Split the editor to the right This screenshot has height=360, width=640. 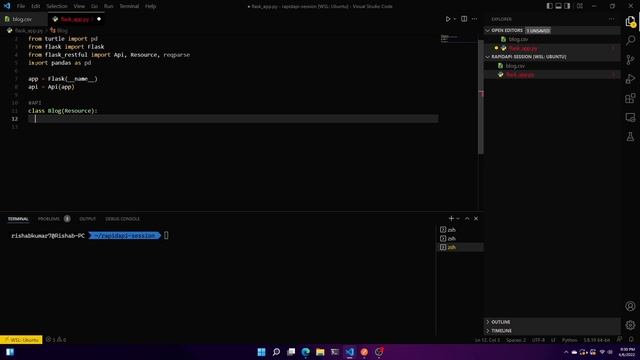click(464, 19)
